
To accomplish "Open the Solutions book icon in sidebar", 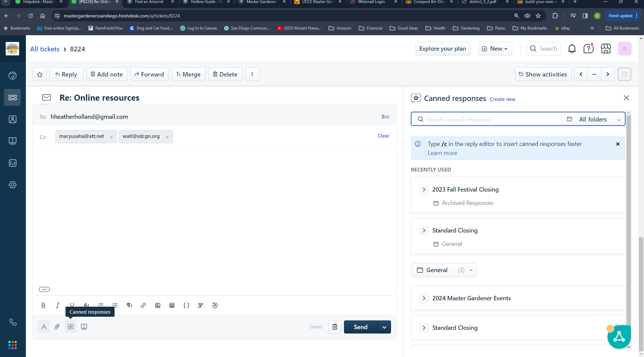I will 12,141.
